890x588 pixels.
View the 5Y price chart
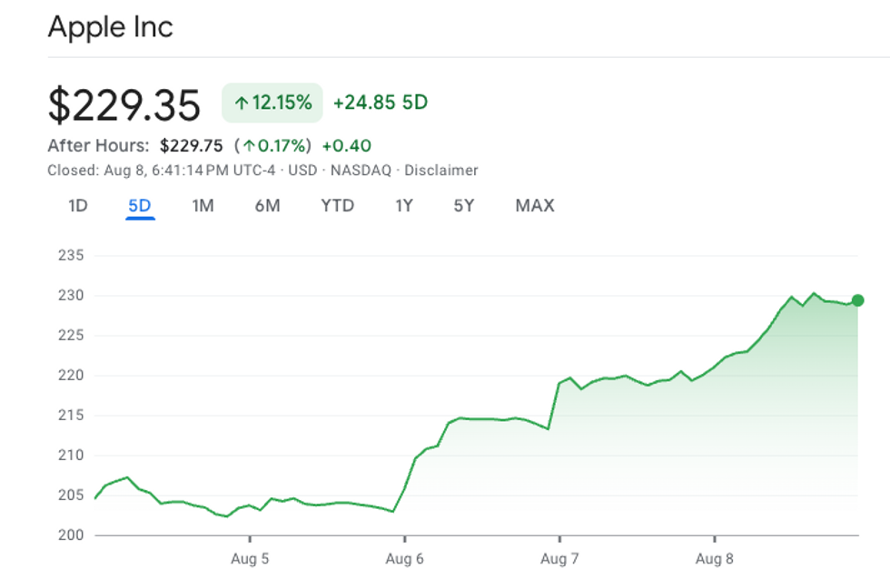point(464,206)
